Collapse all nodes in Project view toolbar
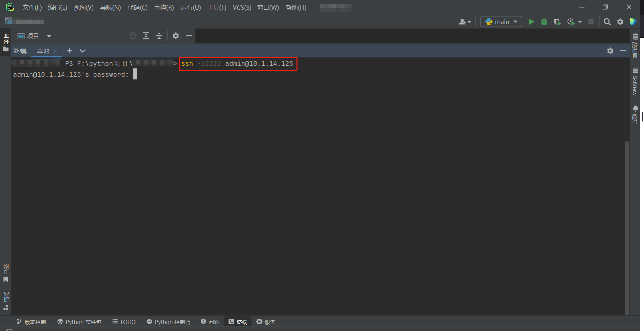The image size is (644, 331). 159,36
